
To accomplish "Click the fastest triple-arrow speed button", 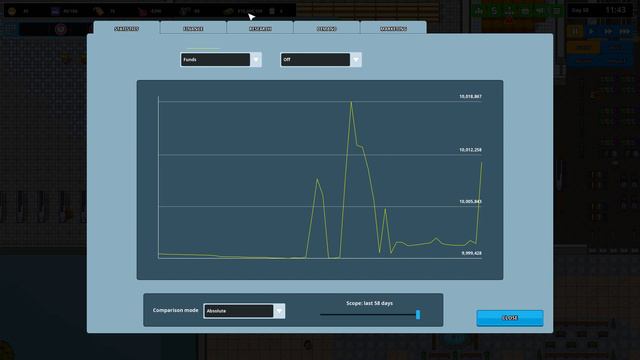I will (x=624, y=31).
